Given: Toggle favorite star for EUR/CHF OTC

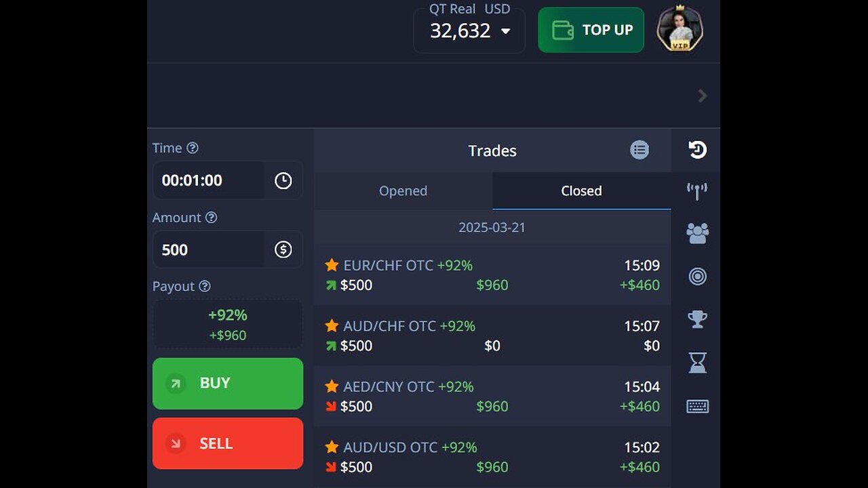Looking at the screenshot, I should pyautogui.click(x=332, y=265).
